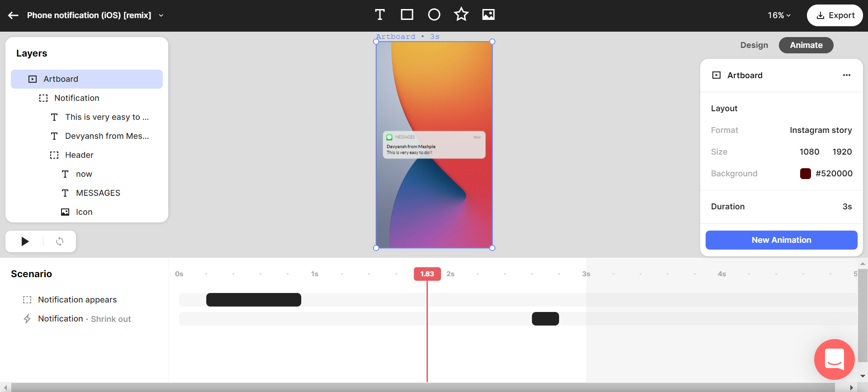Viewport: 868px width, 392px height.
Task: Open the #520000 background color swatch
Action: [806, 174]
